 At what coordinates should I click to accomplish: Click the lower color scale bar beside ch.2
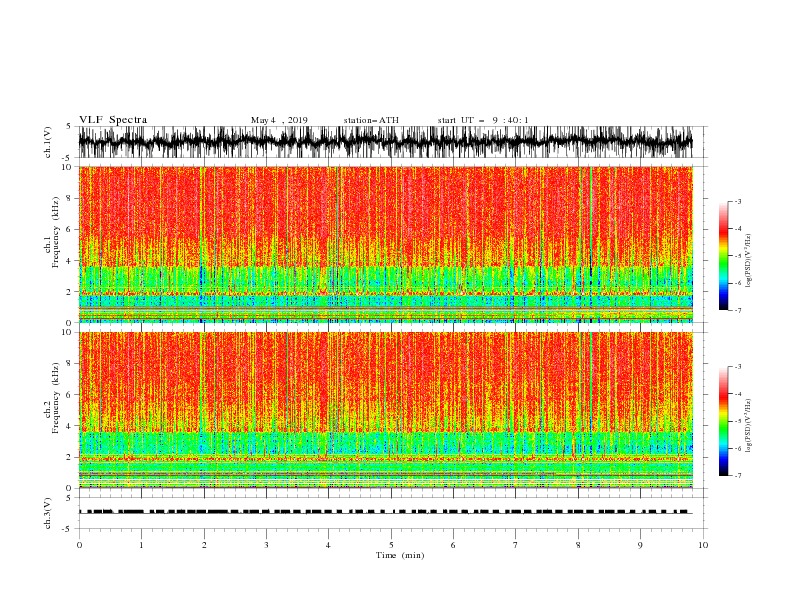click(x=723, y=421)
